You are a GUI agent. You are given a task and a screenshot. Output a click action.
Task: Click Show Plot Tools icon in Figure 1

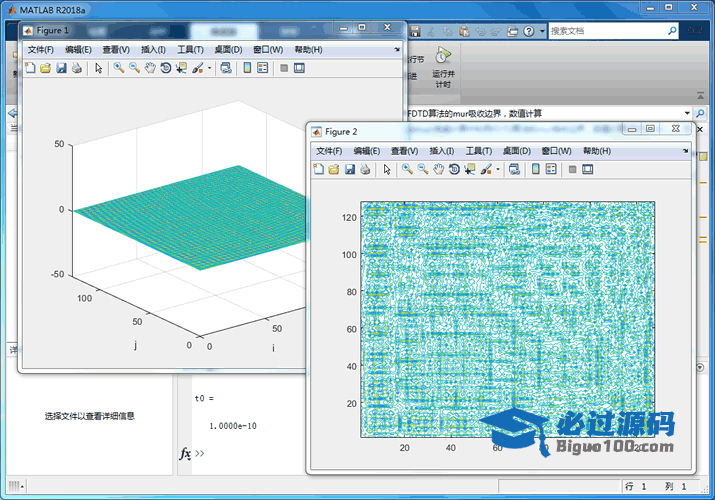[299, 68]
